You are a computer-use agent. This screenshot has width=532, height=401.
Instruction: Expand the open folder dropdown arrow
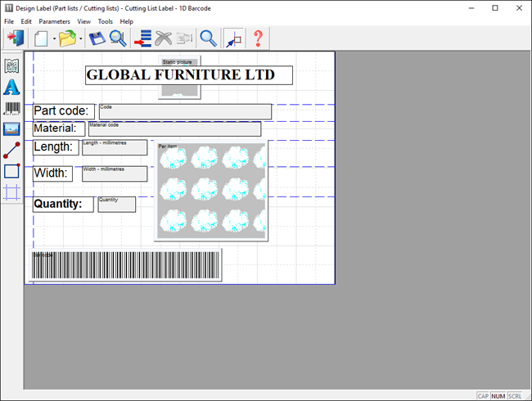(x=80, y=38)
